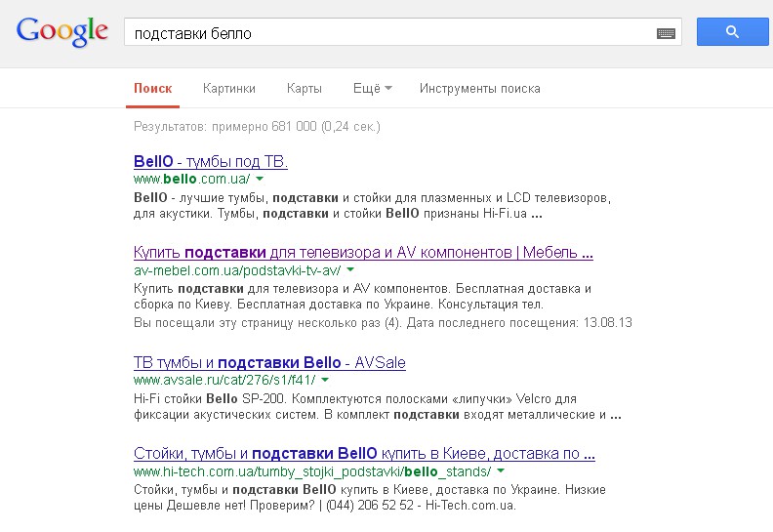
Task: Expand the arrow beside www.avsale.ru URL
Action: click(325, 381)
